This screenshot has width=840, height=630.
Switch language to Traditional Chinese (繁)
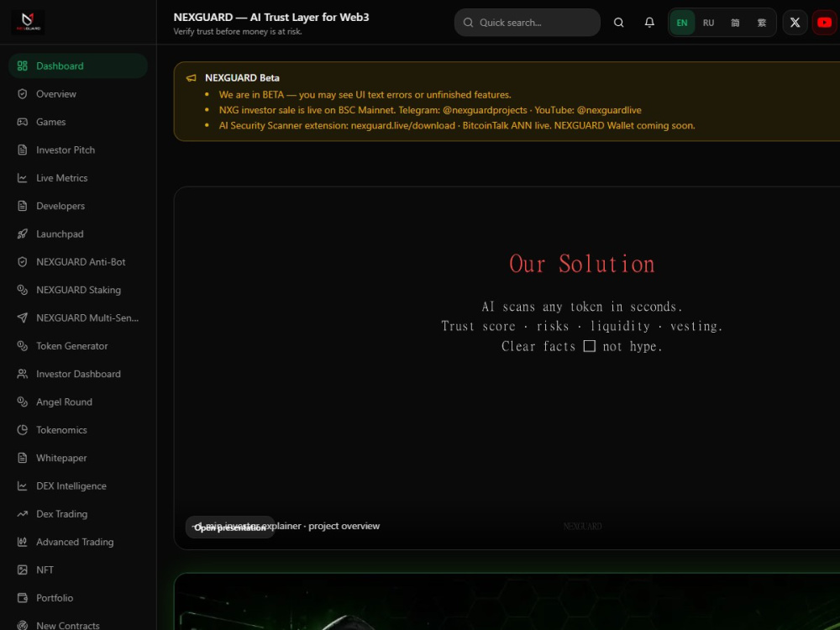click(761, 23)
